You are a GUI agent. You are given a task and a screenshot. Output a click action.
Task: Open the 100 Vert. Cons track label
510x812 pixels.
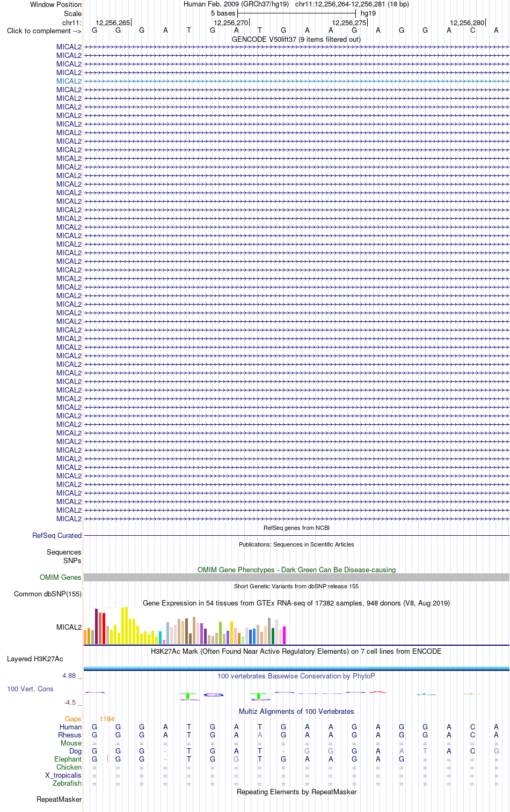pyautogui.click(x=30, y=689)
